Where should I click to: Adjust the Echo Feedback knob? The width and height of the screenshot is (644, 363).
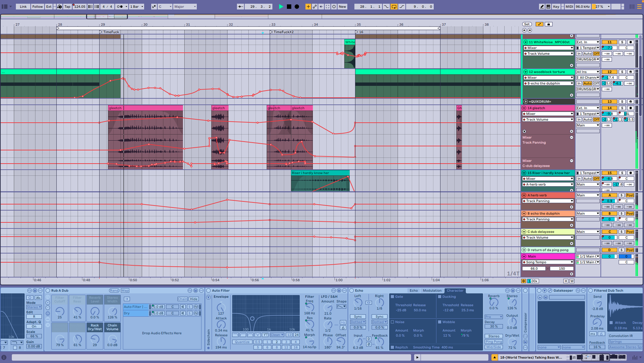click(379, 341)
